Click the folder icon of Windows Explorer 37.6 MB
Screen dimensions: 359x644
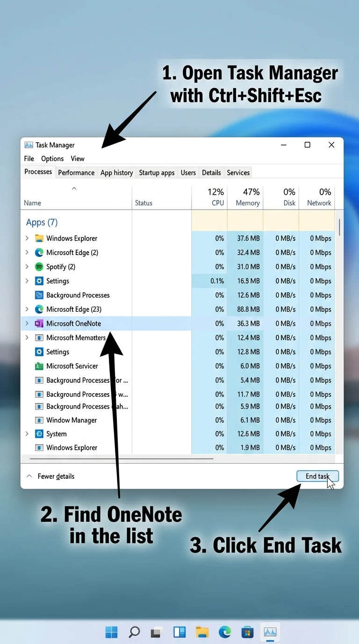[39, 238]
